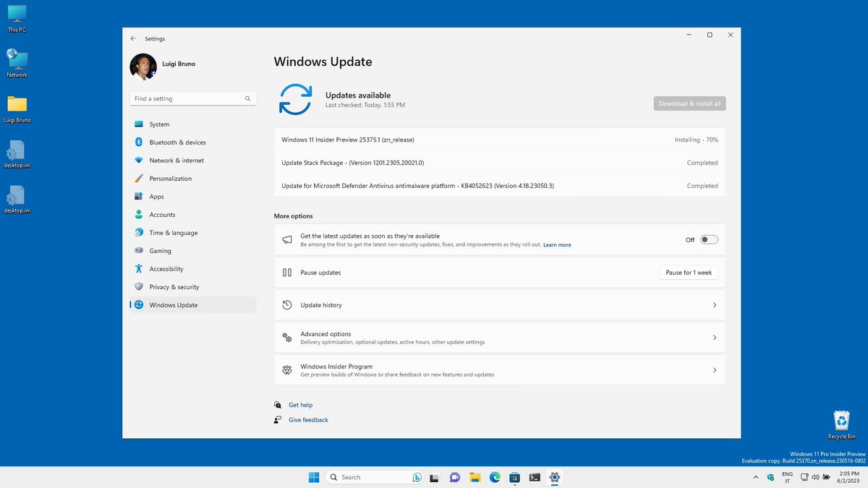The width and height of the screenshot is (868, 488).
Task: Click Luigi Bruno profile picture
Action: click(x=143, y=67)
